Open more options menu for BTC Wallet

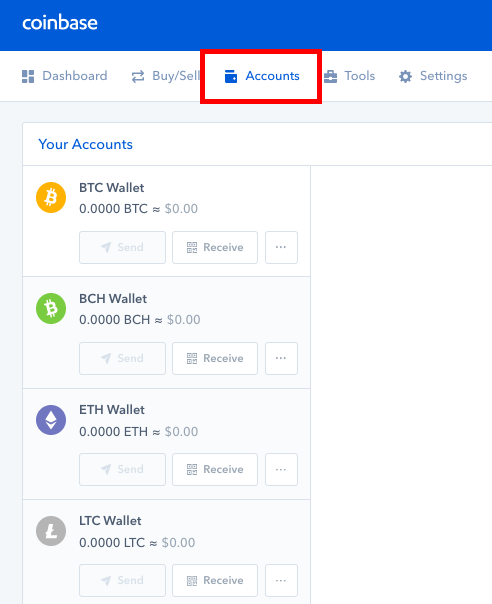point(281,247)
